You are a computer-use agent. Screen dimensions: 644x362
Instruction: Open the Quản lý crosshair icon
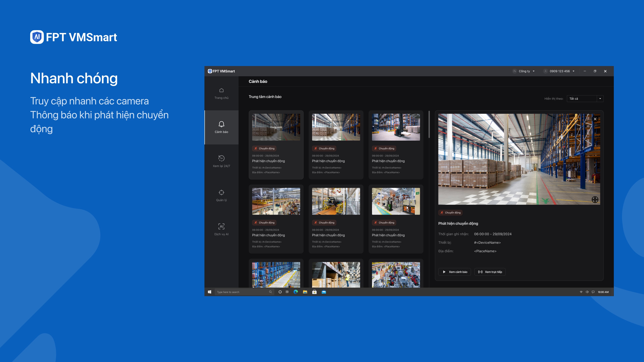(x=221, y=192)
